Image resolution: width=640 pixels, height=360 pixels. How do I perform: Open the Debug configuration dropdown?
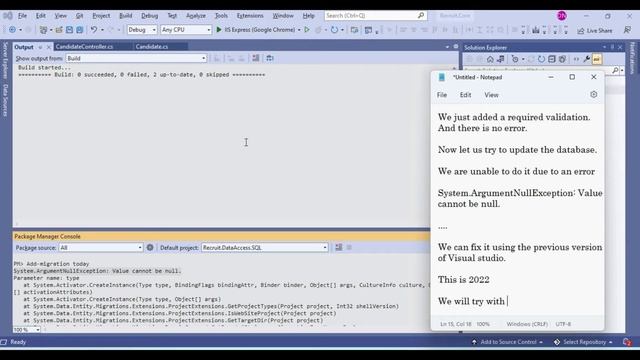(142, 30)
